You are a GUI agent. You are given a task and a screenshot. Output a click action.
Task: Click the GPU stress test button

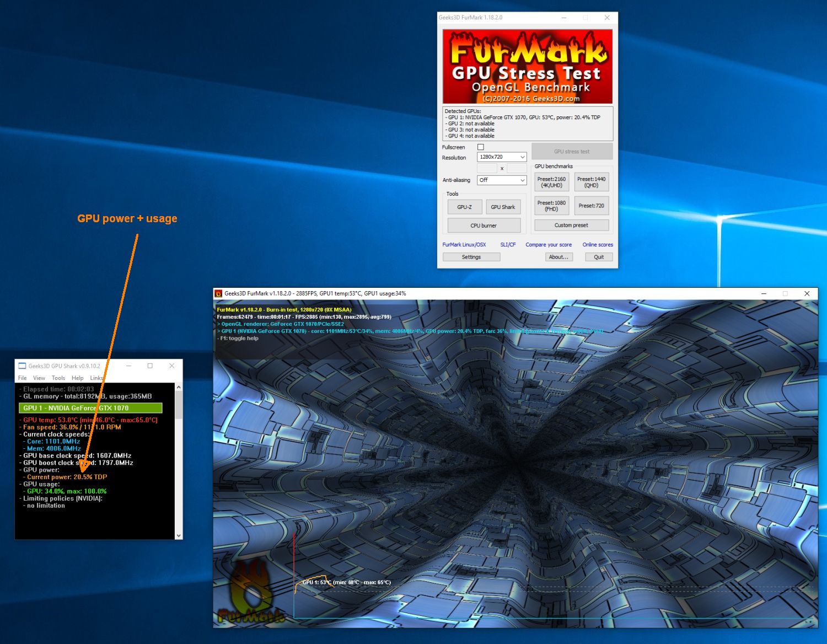572,152
